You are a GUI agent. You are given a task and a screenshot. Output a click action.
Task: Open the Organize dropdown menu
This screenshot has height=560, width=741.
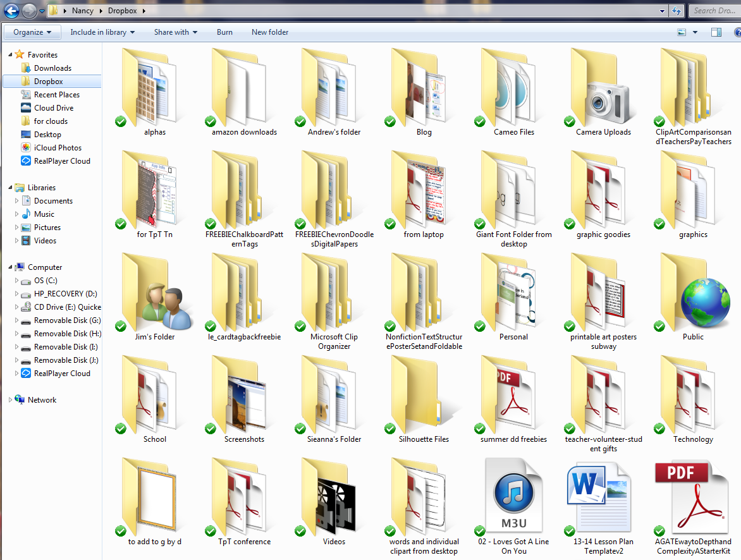click(x=32, y=32)
